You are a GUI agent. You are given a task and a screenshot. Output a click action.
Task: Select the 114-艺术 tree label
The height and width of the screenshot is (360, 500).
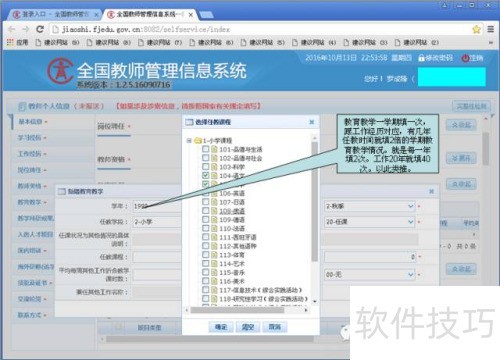[x=232, y=263]
